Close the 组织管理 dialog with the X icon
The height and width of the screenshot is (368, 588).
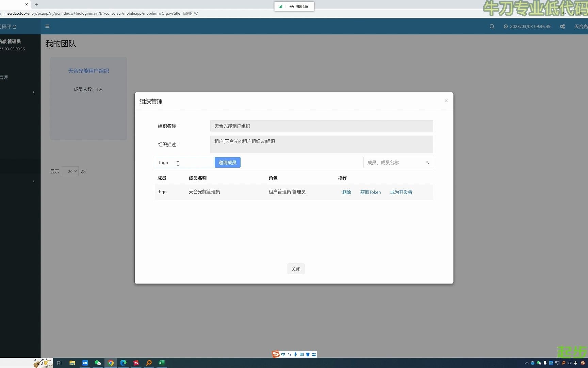pyautogui.click(x=446, y=101)
